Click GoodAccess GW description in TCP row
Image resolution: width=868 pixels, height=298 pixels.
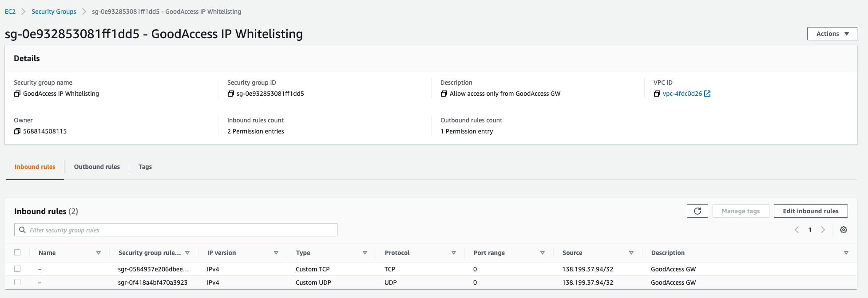click(x=674, y=269)
